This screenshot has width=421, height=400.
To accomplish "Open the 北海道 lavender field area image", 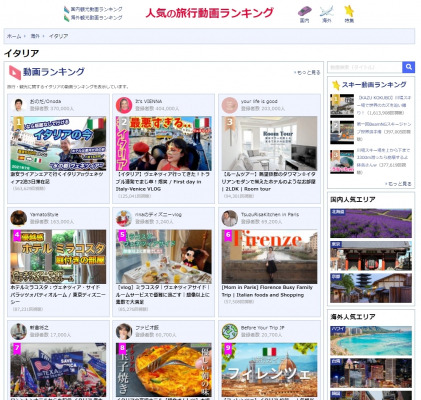I will click(x=371, y=223).
